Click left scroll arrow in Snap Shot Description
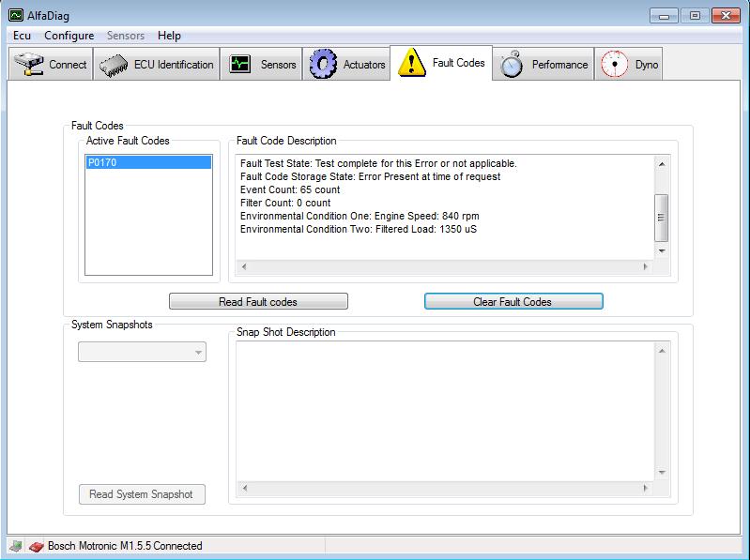The width and height of the screenshot is (750, 560). 245,488
